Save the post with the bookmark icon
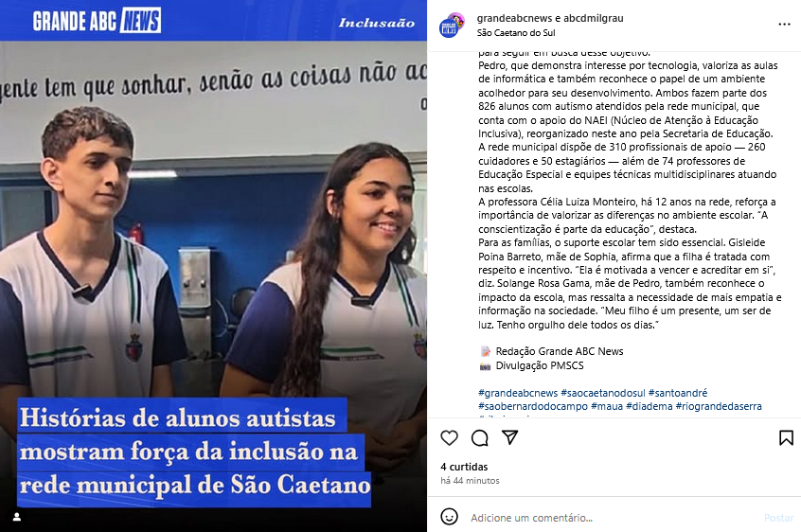The image size is (801, 532). point(786,438)
